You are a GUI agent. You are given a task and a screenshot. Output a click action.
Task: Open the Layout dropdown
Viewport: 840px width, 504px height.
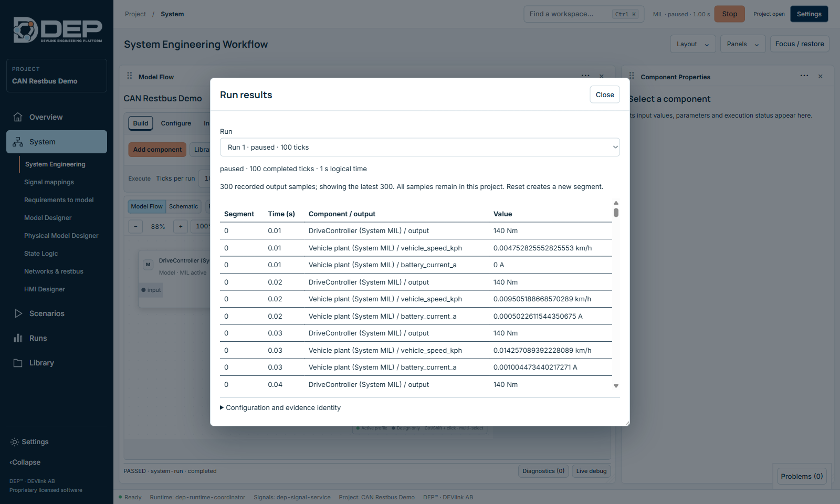pyautogui.click(x=692, y=44)
